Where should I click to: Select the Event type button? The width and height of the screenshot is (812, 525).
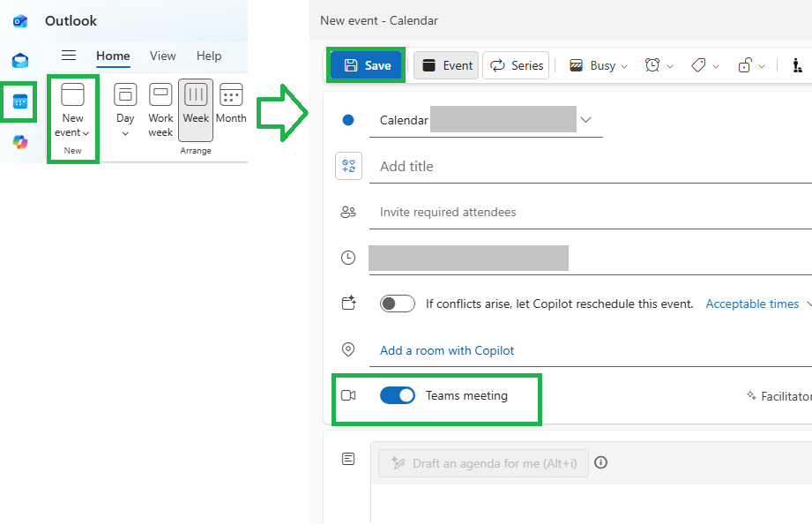446,65
